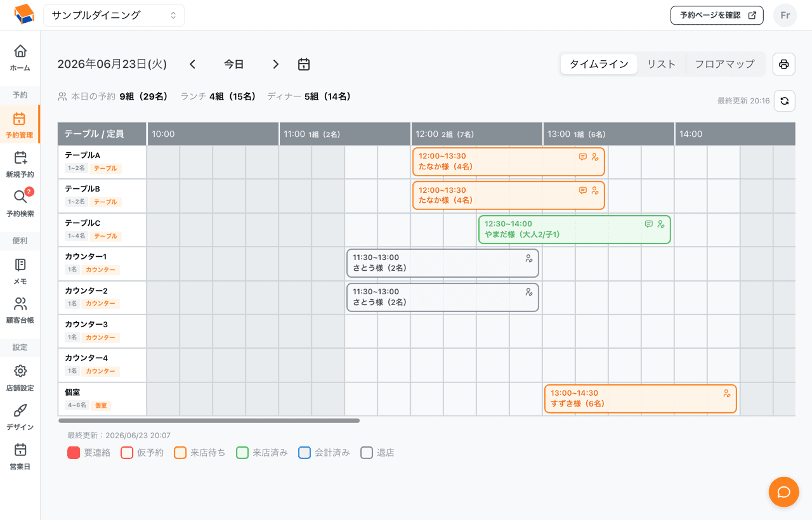Open the すずき様 13:00~14:30 reservation
Image resolution: width=812 pixels, height=520 pixels.
[640, 399]
